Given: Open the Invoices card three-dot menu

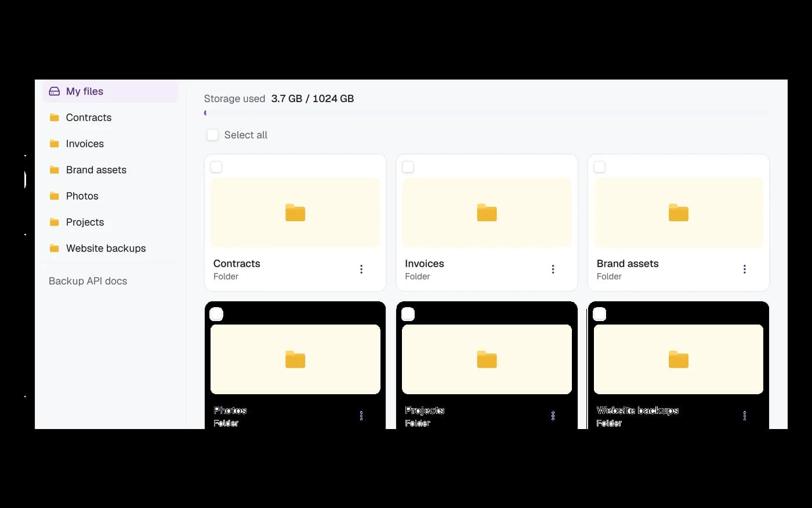Looking at the screenshot, I should pyautogui.click(x=553, y=269).
